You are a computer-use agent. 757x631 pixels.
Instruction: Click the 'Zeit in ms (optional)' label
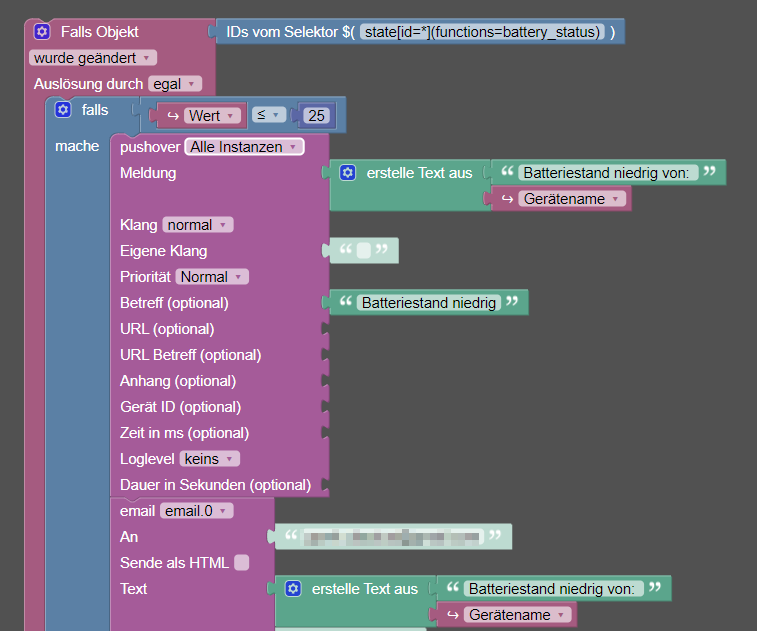[184, 433]
